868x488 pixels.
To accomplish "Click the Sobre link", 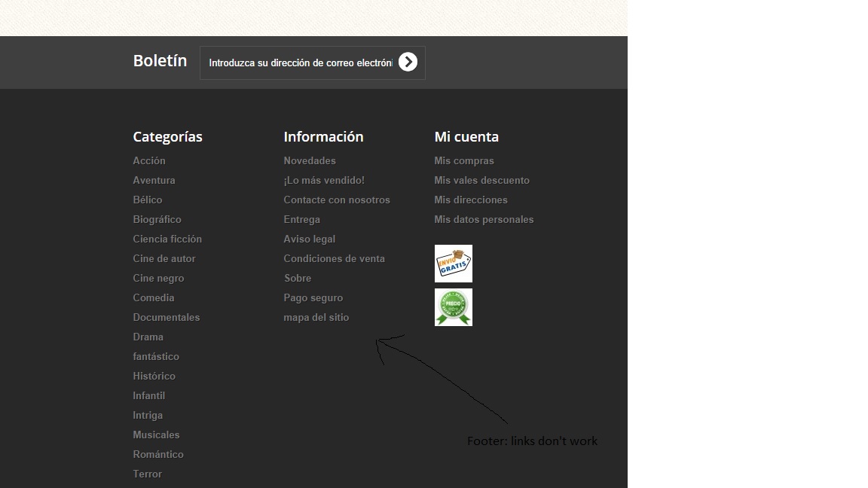I will click(x=298, y=279).
